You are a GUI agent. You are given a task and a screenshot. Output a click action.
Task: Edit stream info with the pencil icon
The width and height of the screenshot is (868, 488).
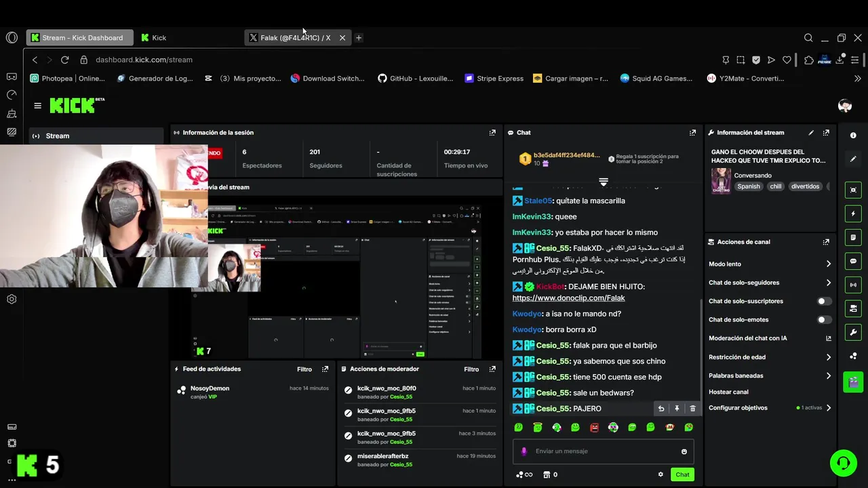pyautogui.click(x=811, y=133)
